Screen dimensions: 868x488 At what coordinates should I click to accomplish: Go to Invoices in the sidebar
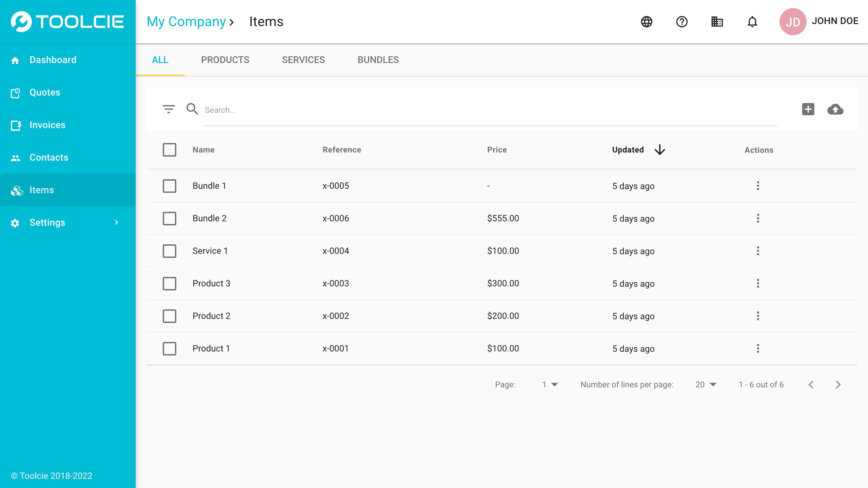coord(47,125)
